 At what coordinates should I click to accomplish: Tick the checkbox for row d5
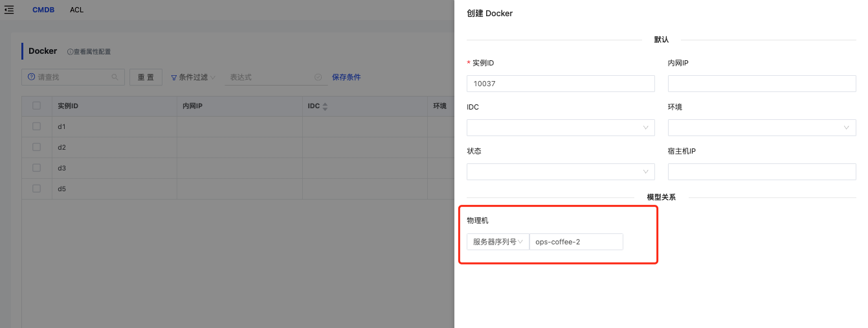click(37, 189)
